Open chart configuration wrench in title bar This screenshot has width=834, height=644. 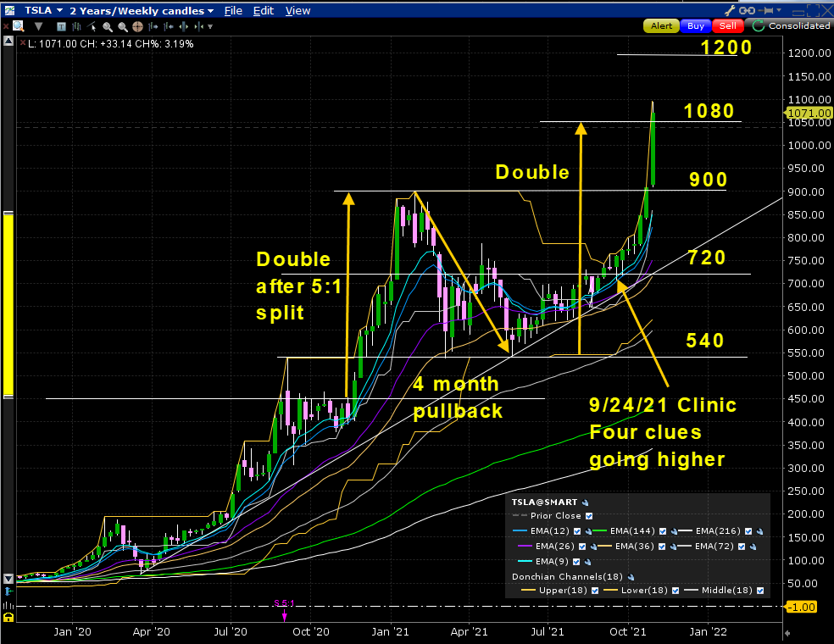pos(729,11)
